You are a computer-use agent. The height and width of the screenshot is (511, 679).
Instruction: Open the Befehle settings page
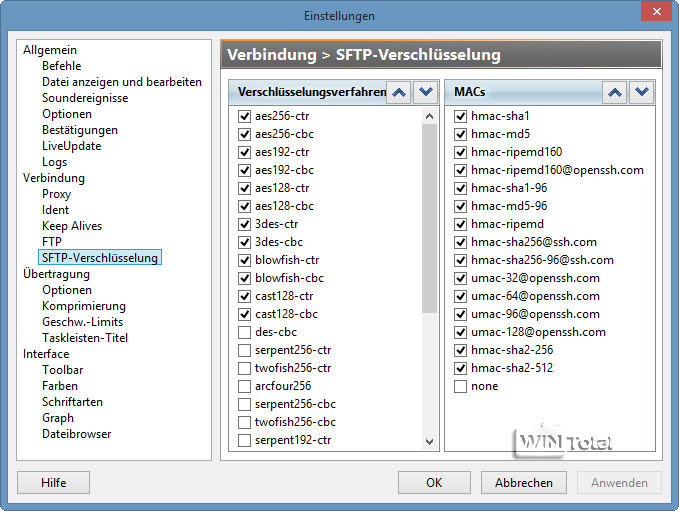pyautogui.click(x=61, y=66)
